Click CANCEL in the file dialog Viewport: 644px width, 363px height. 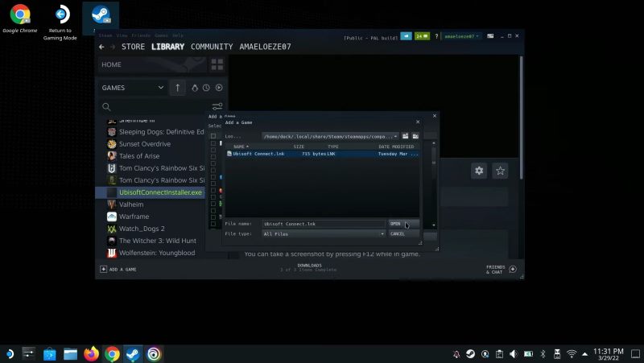(x=404, y=233)
